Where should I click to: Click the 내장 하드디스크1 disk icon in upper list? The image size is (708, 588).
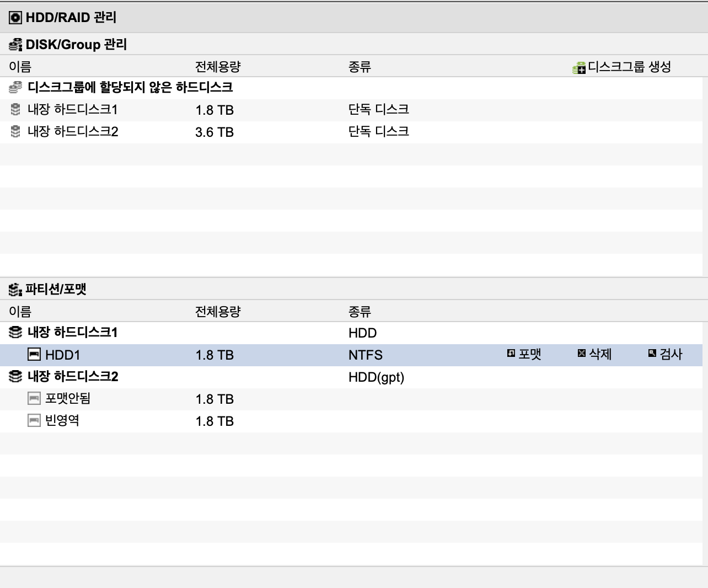coord(15,109)
